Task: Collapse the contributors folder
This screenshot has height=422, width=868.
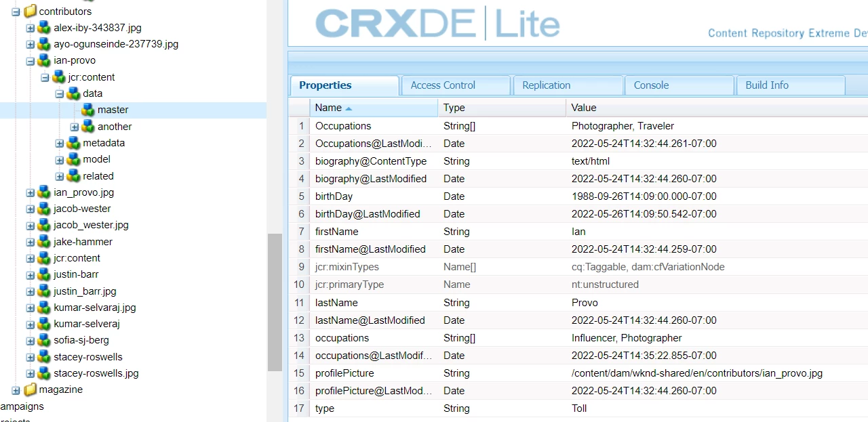Action: pos(16,12)
